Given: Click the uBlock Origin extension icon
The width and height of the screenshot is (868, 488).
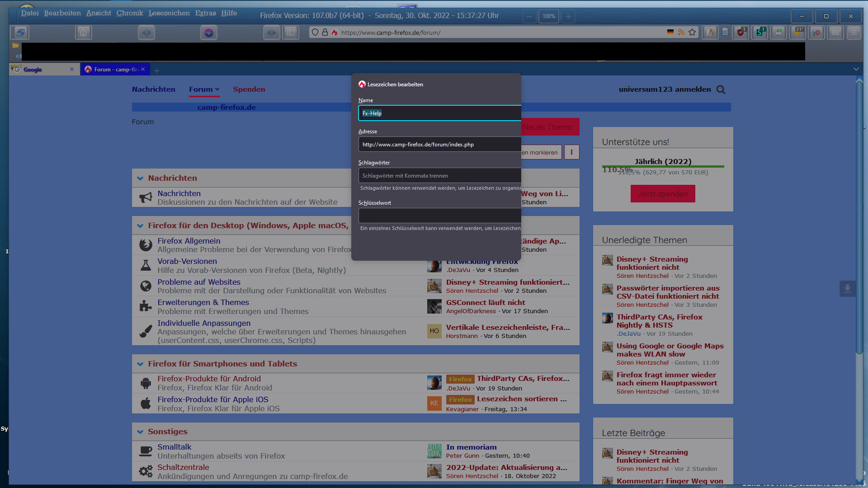Looking at the screenshot, I should (x=741, y=33).
